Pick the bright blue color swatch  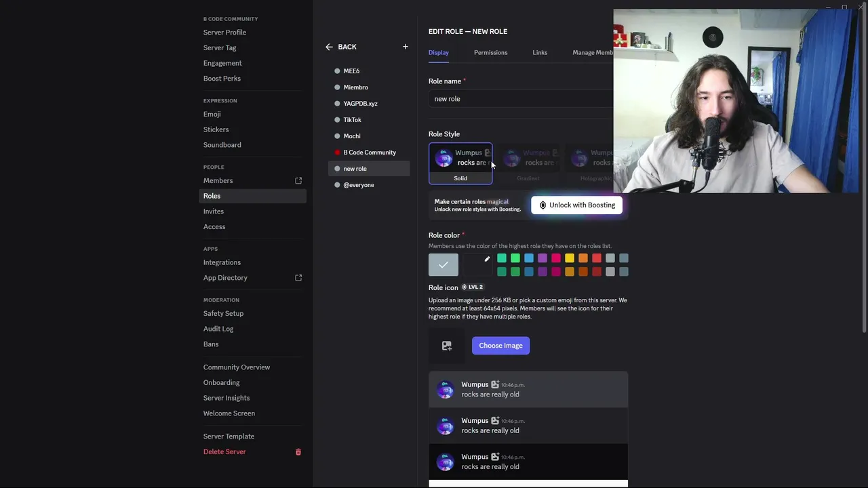click(529, 258)
